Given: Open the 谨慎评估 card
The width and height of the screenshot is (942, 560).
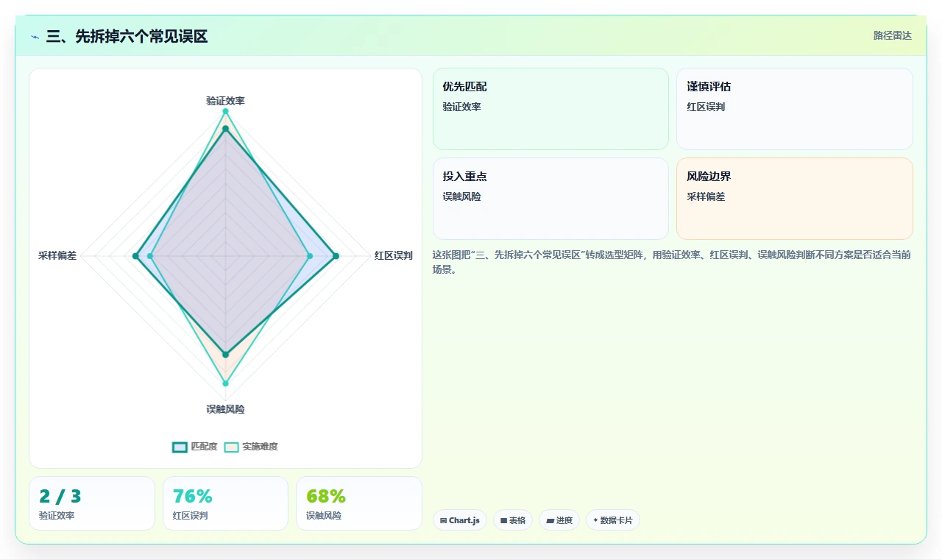Looking at the screenshot, I should [795, 109].
